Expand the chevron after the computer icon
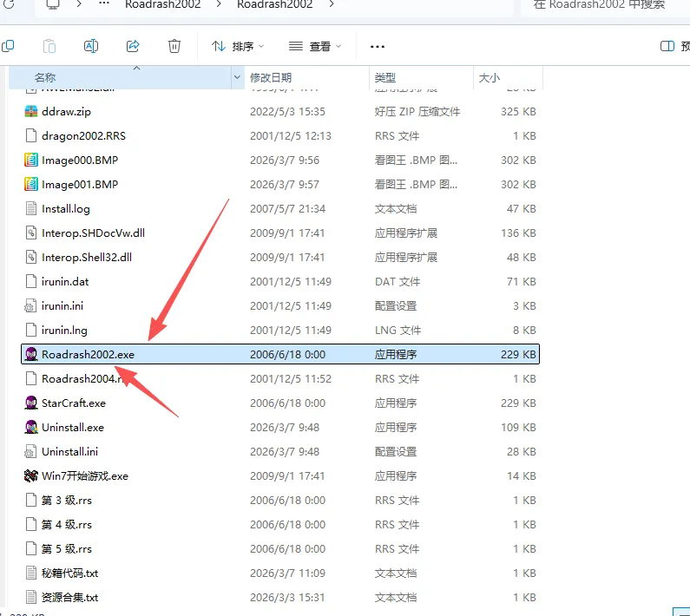Screen dimensions: 690x616 point(79,4)
